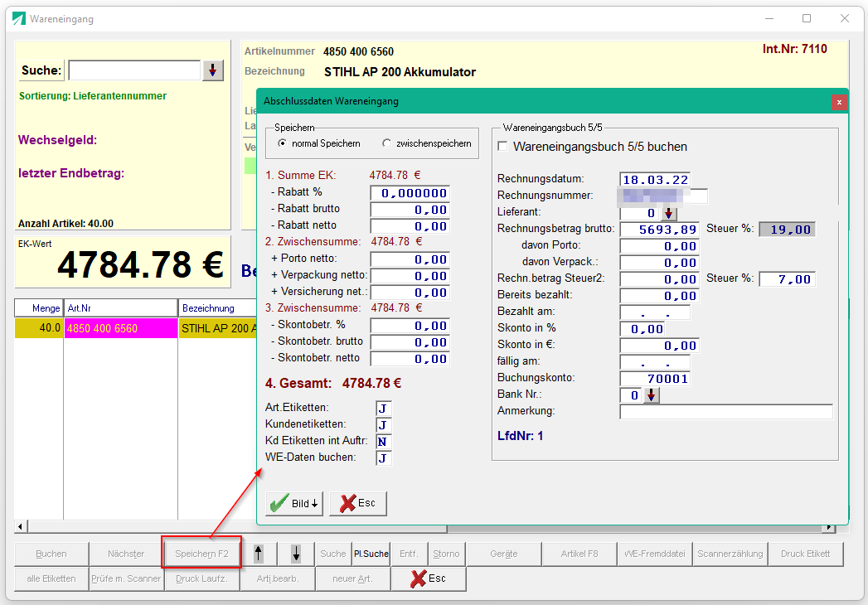
Task: Click the Rechn.betrag Steuer2 field
Action: point(659,279)
